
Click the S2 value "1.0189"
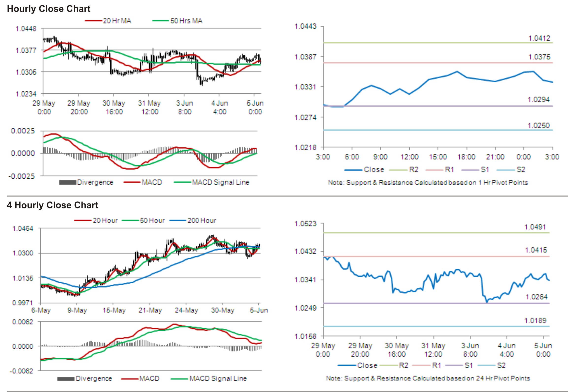coord(535,321)
